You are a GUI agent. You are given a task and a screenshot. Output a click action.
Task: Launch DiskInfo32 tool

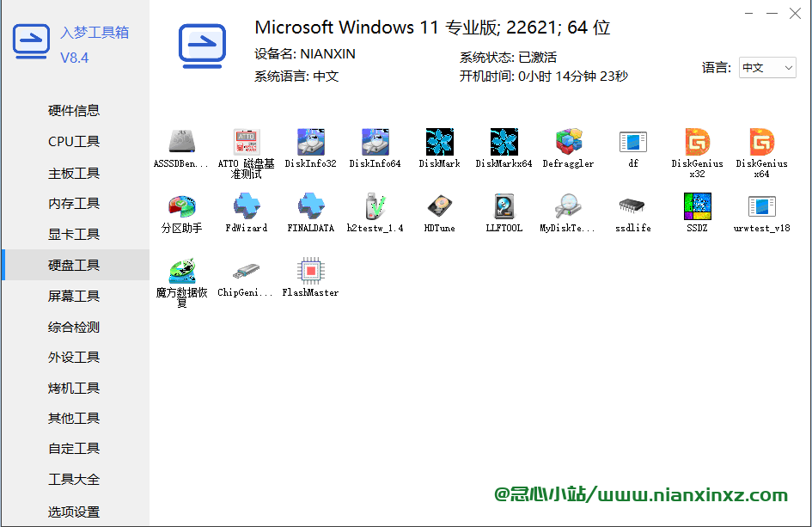pyautogui.click(x=311, y=142)
